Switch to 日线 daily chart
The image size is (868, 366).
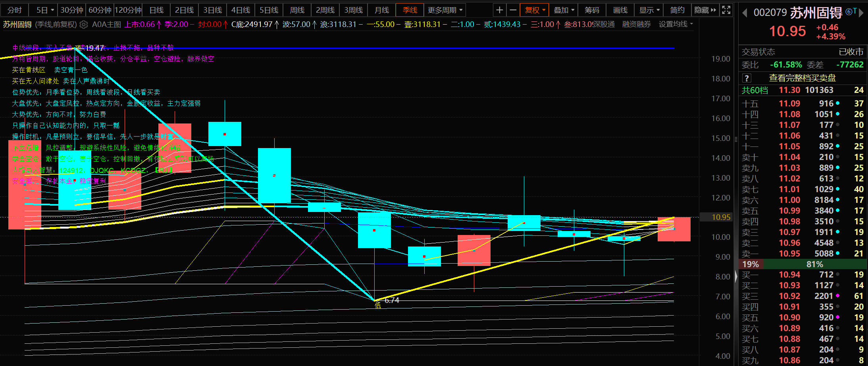[156, 10]
